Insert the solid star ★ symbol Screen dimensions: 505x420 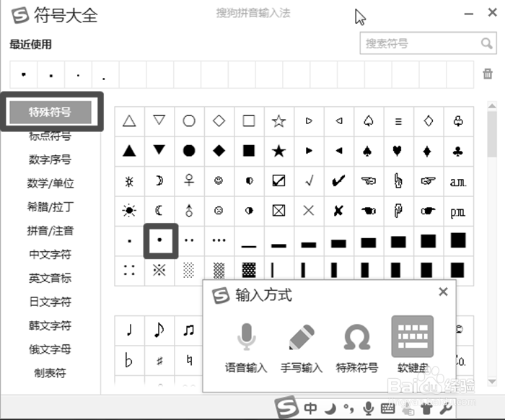278,151
